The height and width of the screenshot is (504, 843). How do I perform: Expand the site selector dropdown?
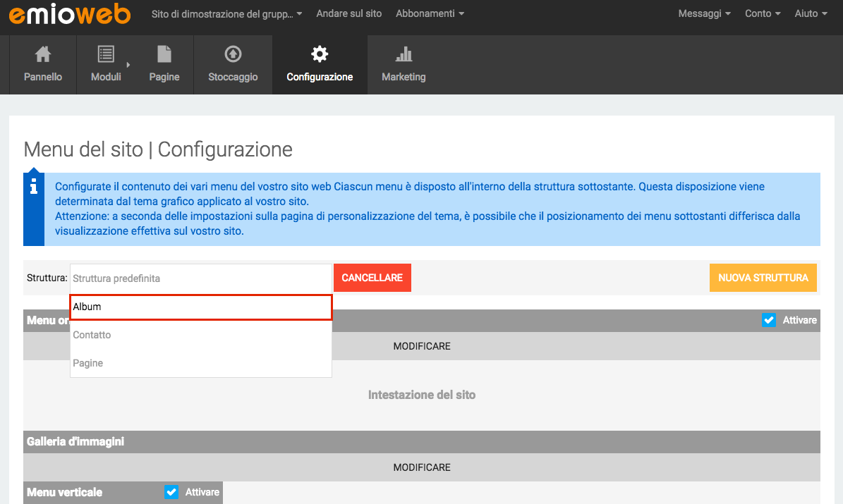point(226,13)
